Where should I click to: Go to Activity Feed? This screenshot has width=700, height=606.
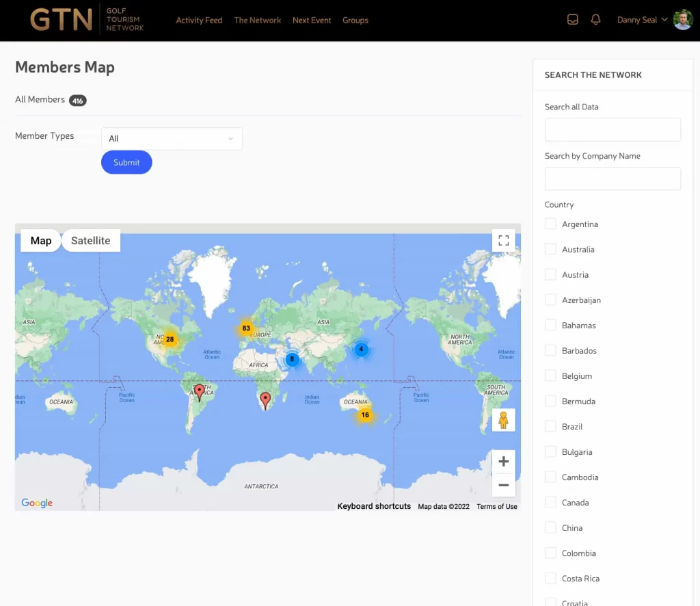click(x=199, y=21)
